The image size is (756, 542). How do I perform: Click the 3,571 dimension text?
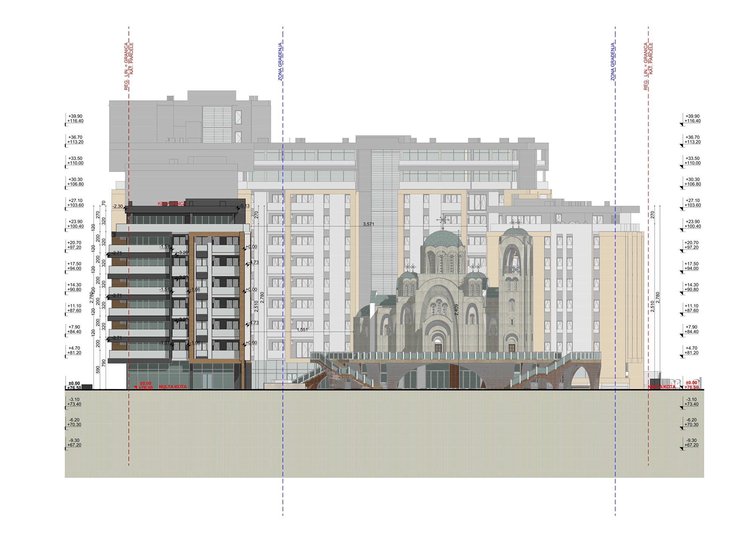[369, 224]
